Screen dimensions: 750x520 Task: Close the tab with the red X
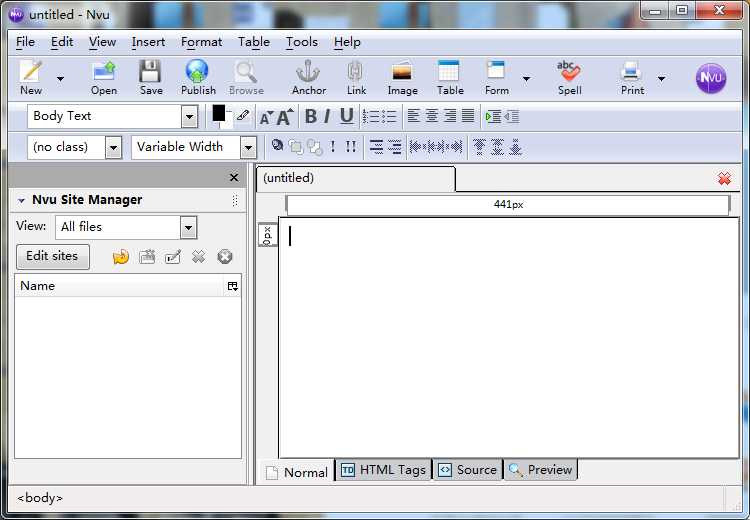tap(724, 178)
